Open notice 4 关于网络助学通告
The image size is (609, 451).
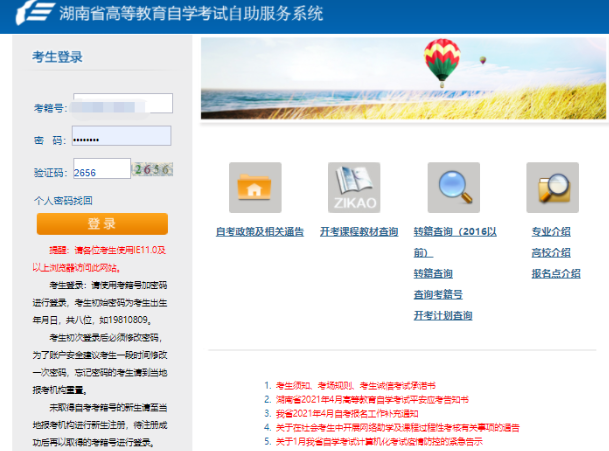(x=397, y=428)
